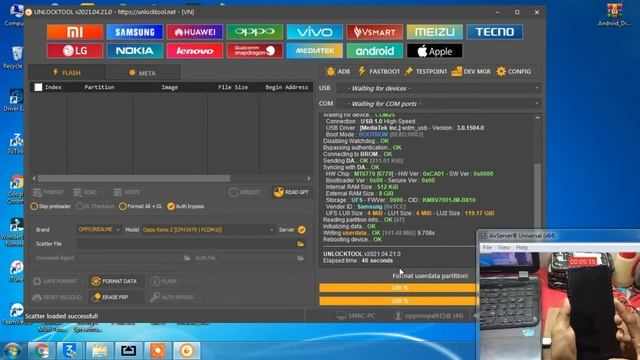The height and width of the screenshot is (360, 640).
Task: Open the Config settings gear
Action: coord(514,71)
